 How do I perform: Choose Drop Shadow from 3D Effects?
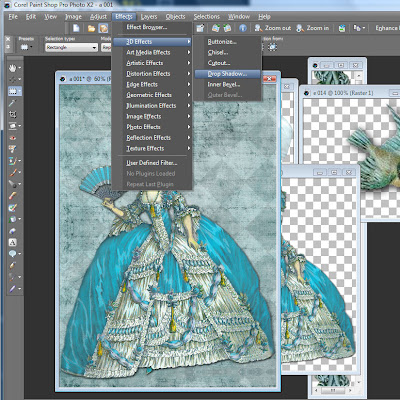point(227,74)
